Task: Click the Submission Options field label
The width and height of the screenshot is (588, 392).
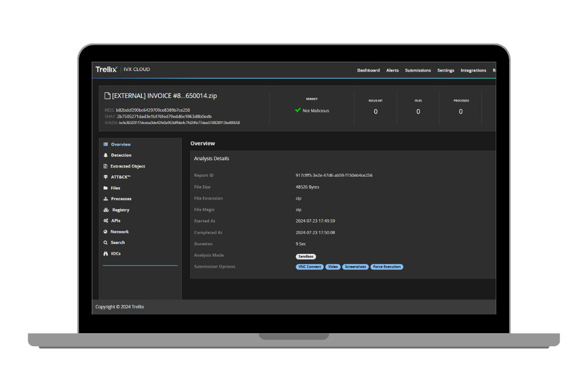Action: (215, 267)
